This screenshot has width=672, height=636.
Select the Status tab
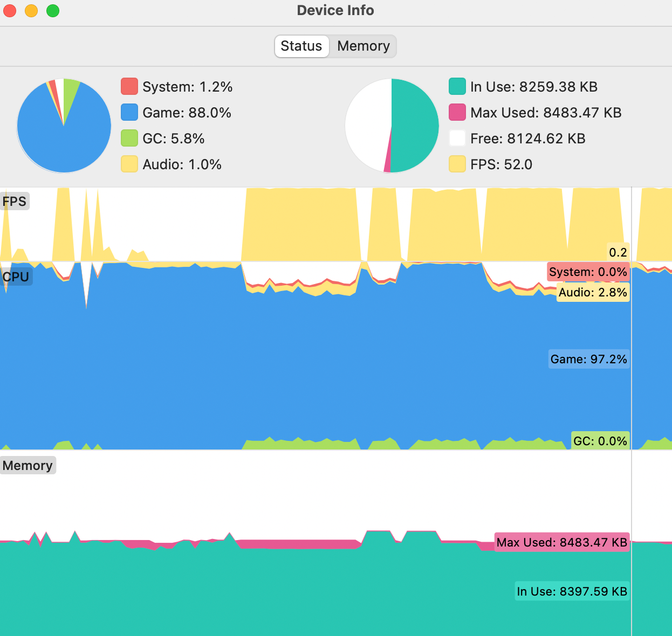(x=301, y=46)
